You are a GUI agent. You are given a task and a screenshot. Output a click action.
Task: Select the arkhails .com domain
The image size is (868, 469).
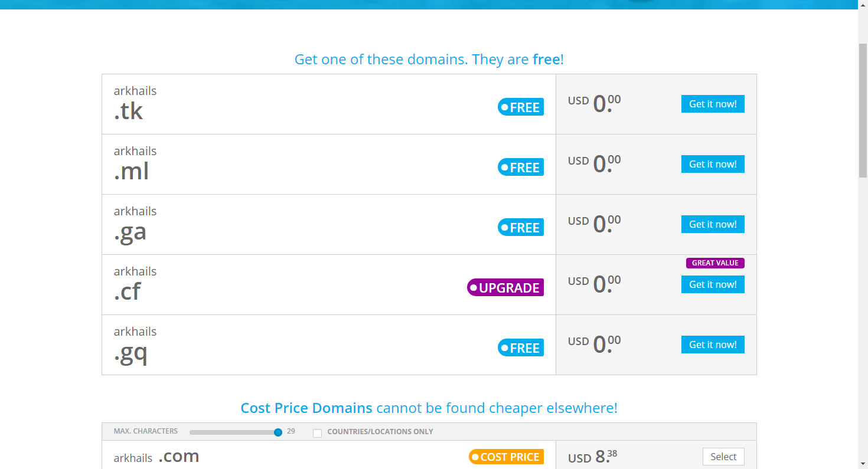[x=723, y=457]
